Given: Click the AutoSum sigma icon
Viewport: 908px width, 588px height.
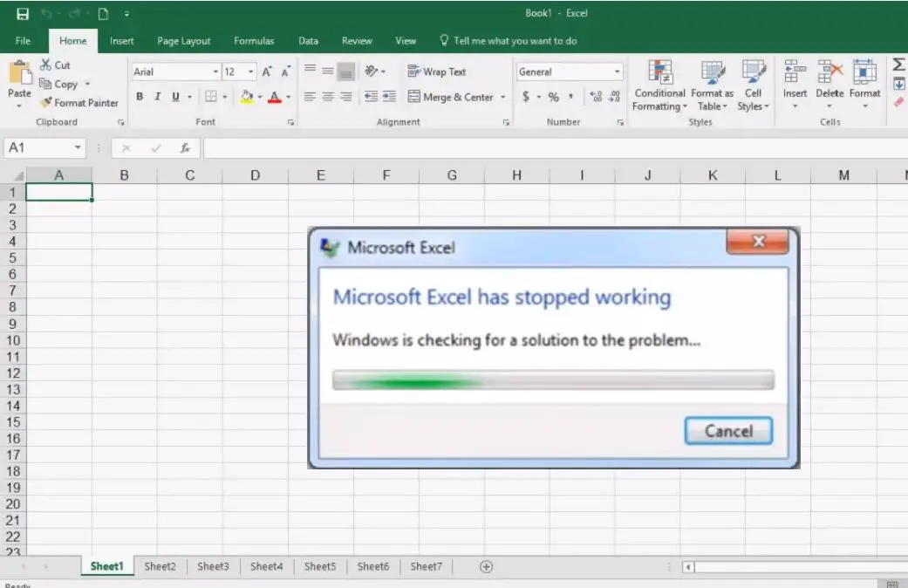Looking at the screenshot, I should click(x=898, y=65).
